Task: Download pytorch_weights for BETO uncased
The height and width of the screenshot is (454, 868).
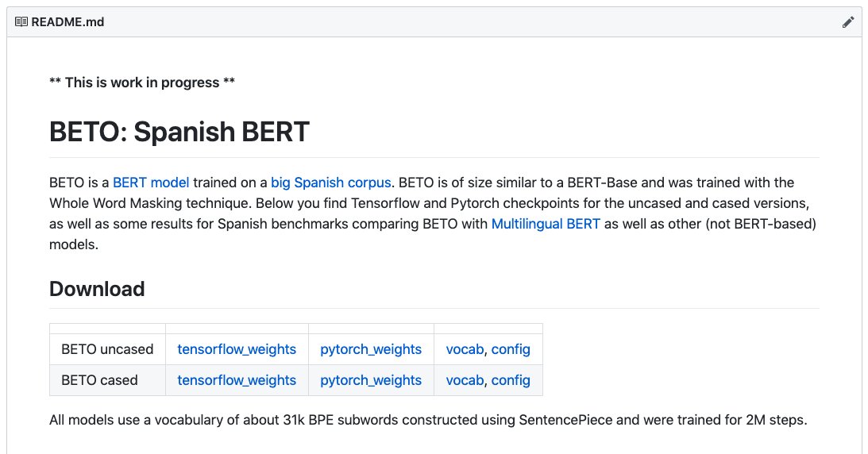Action: click(x=371, y=349)
